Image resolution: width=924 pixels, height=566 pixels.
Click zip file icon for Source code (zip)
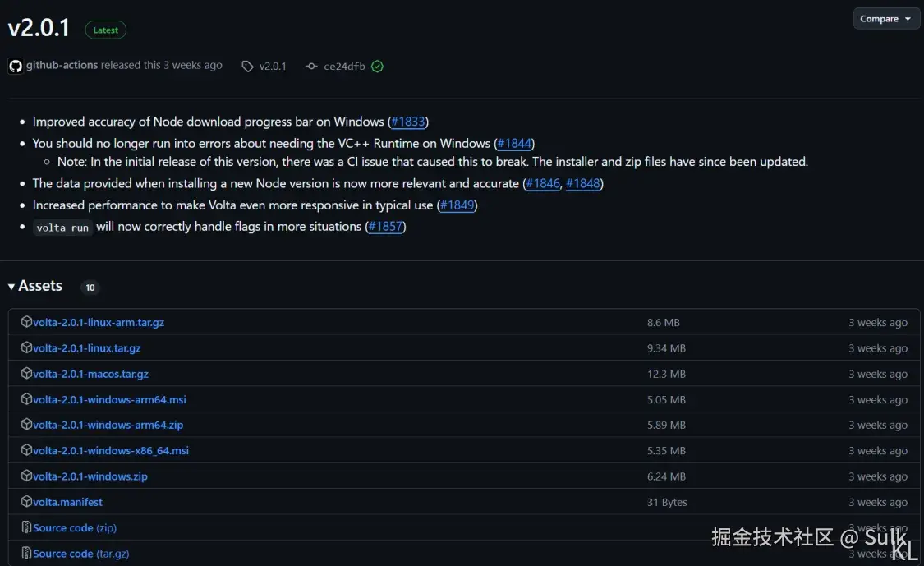pos(26,527)
